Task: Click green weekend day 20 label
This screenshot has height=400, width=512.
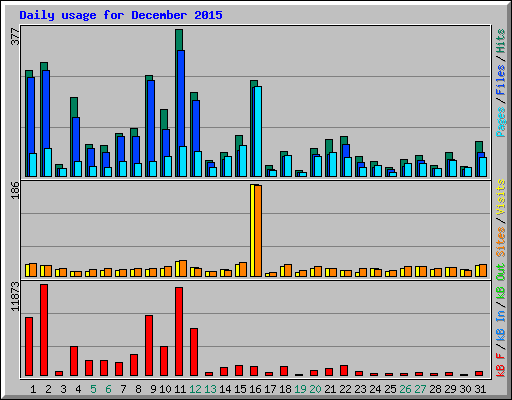Action: point(315,389)
